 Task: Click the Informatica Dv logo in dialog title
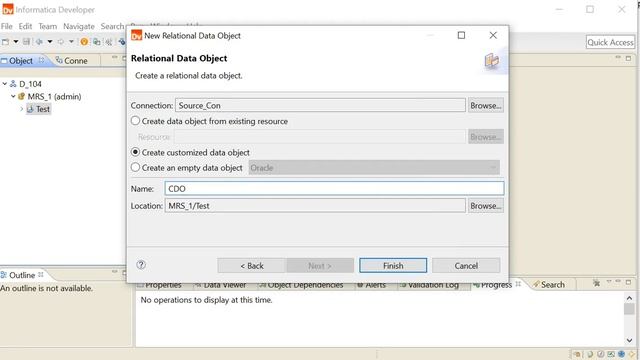click(136, 36)
